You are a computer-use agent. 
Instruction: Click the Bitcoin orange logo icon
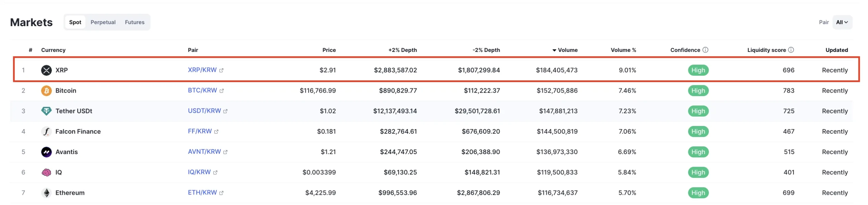(46, 91)
